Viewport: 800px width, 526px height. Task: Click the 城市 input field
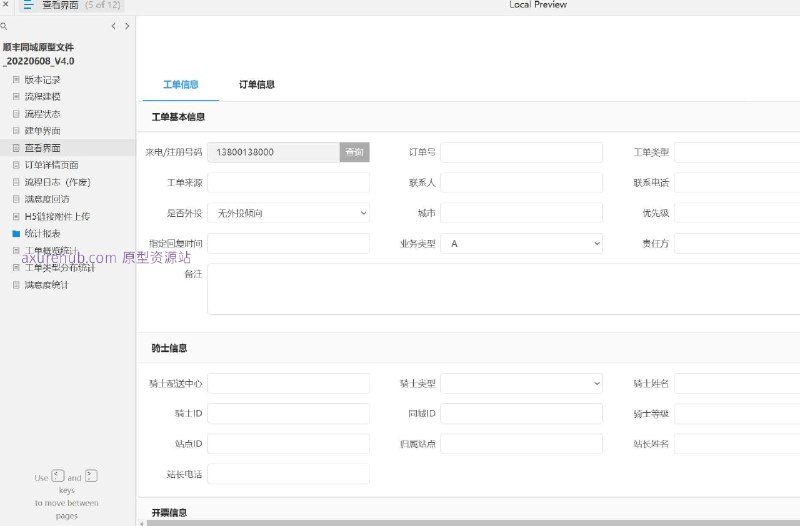pos(521,213)
